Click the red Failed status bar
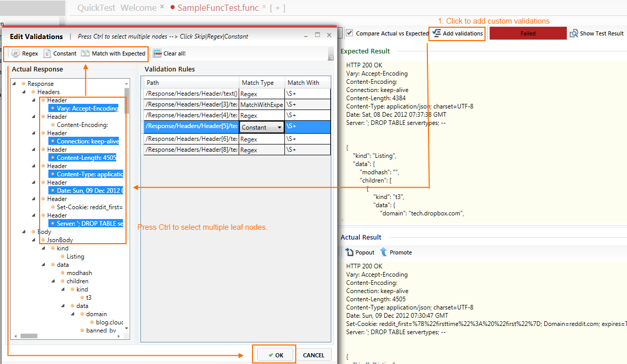 pyautogui.click(x=528, y=33)
